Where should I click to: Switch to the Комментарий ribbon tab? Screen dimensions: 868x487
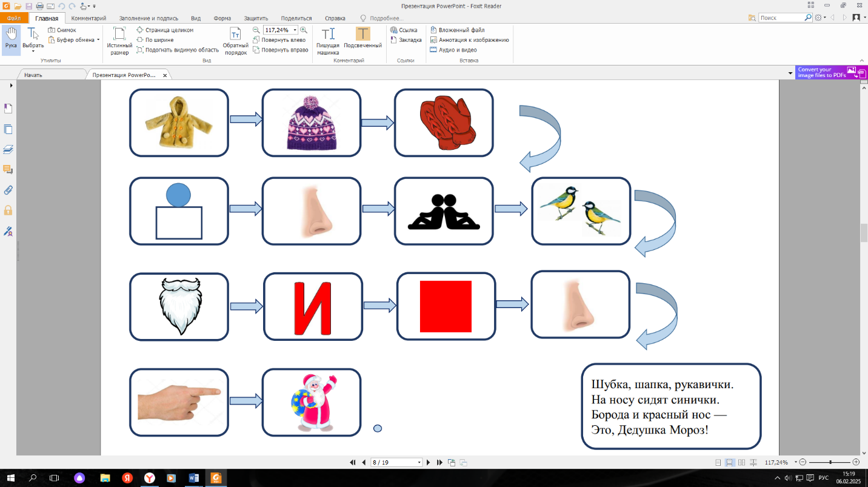click(88, 18)
